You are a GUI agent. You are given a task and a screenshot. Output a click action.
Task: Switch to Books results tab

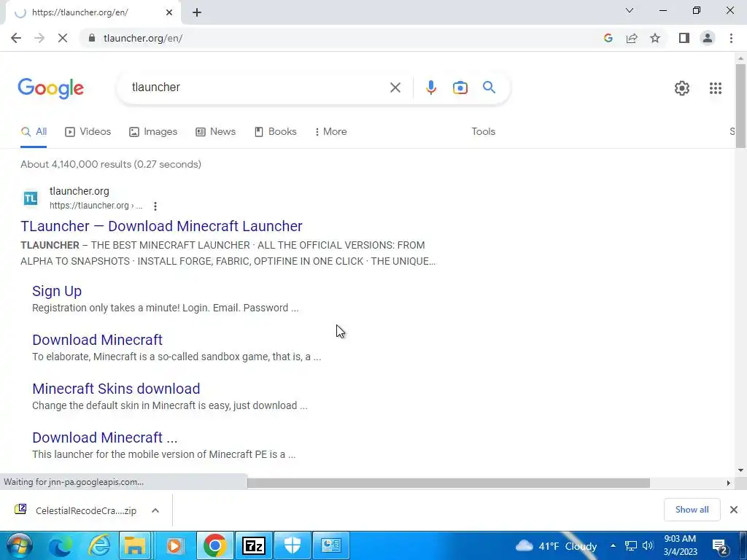[x=275, y=132]
